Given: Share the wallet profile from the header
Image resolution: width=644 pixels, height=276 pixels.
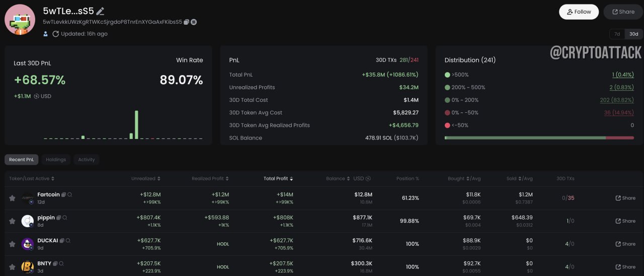Looking at the screenshot, I should click(623, 12).
